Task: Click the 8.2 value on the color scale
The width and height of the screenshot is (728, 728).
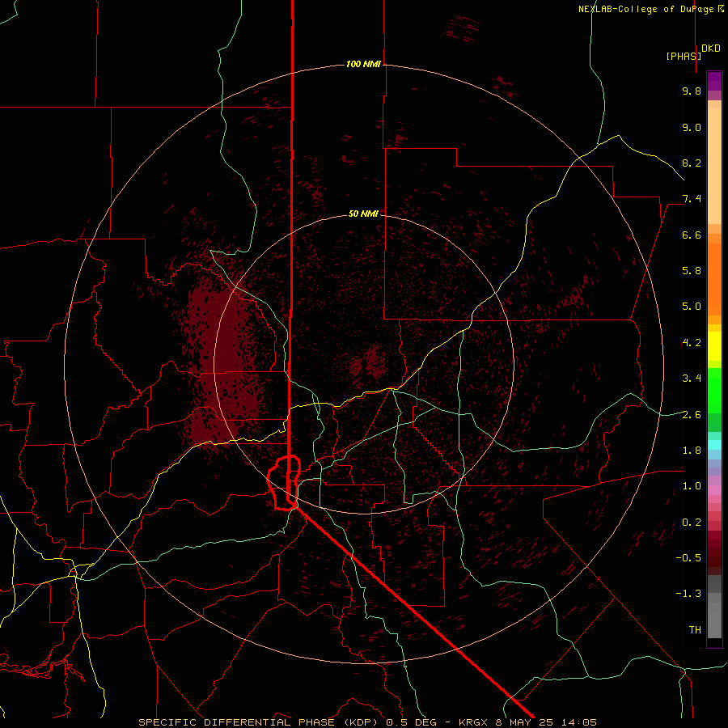Action: [x=692, y=163]
